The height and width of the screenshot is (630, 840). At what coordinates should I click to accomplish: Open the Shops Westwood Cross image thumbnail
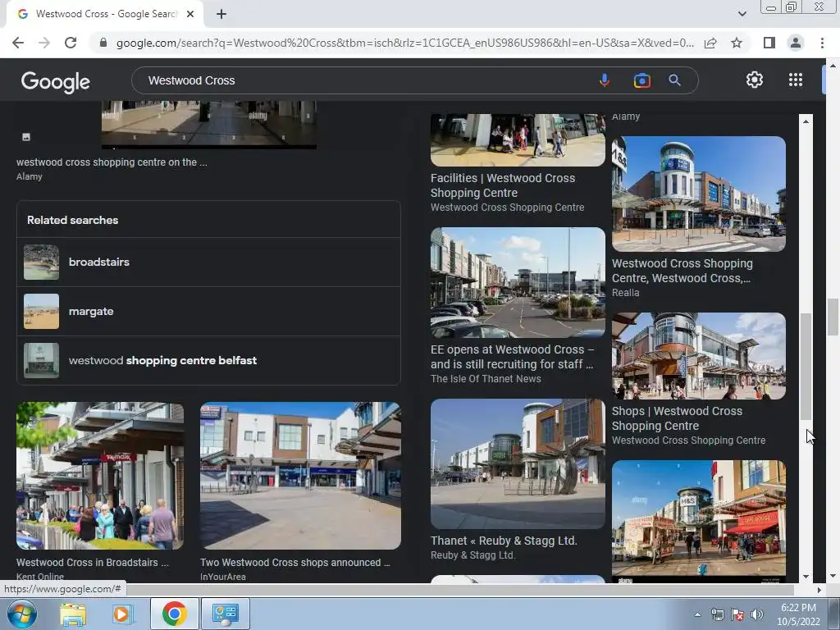tap(699, 356)
